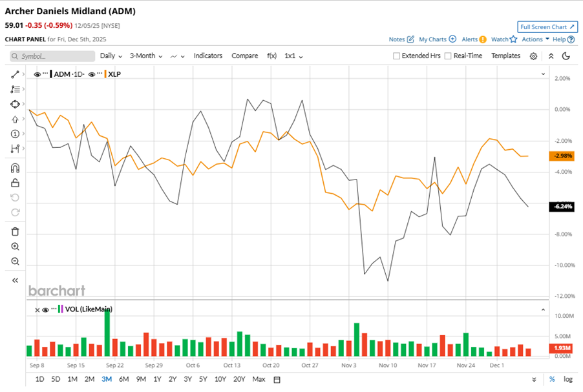Open VOL indicator options ellipsis

pos(54,309)
